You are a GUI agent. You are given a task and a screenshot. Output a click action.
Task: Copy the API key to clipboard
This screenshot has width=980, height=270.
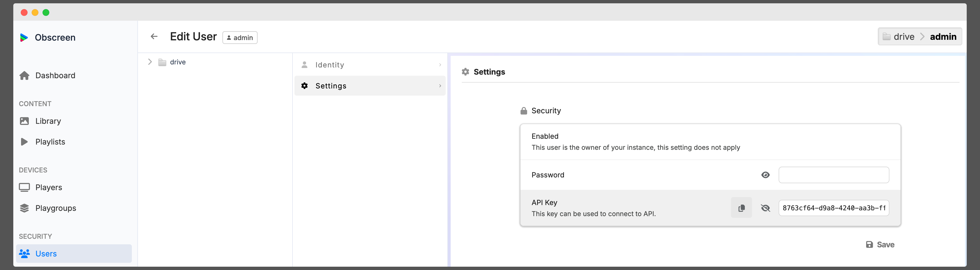point(741,208)
